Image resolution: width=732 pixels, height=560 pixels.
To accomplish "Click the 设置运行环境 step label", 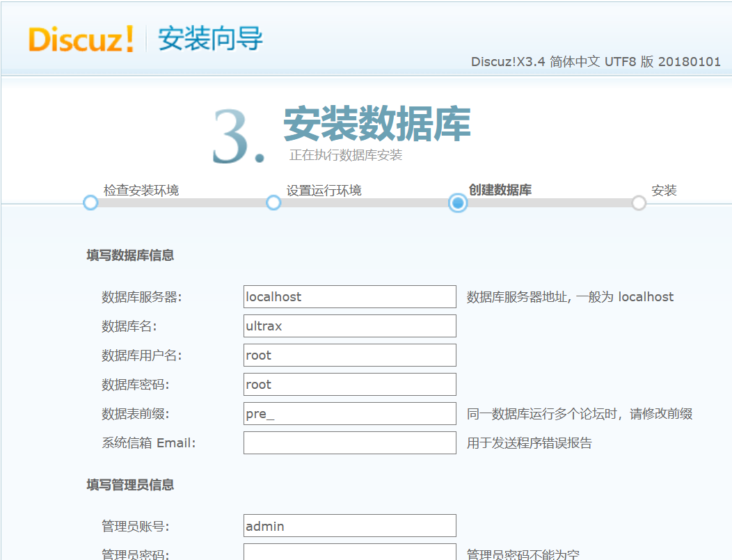I will (x=324, y=190).
